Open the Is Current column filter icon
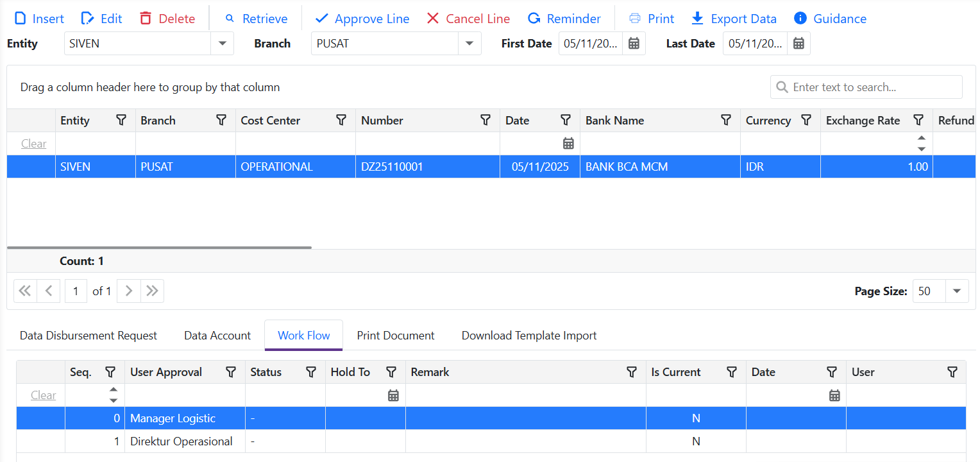The width and height of the screenshot is (980, 462). pos(732,372)
